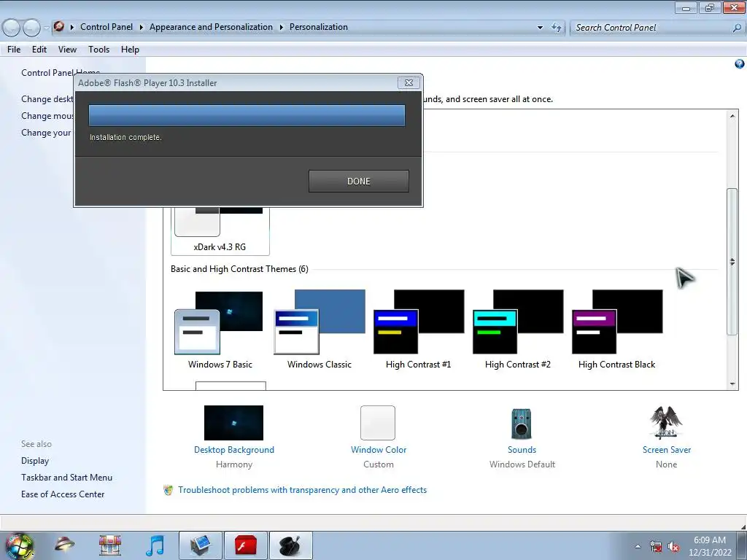Open Ease of Access Center link
This screenshot has width=747, height=560.
(63, 494)
